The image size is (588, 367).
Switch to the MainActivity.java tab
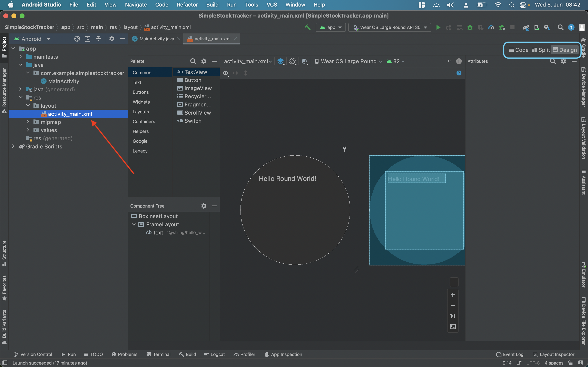coord(156,39)
